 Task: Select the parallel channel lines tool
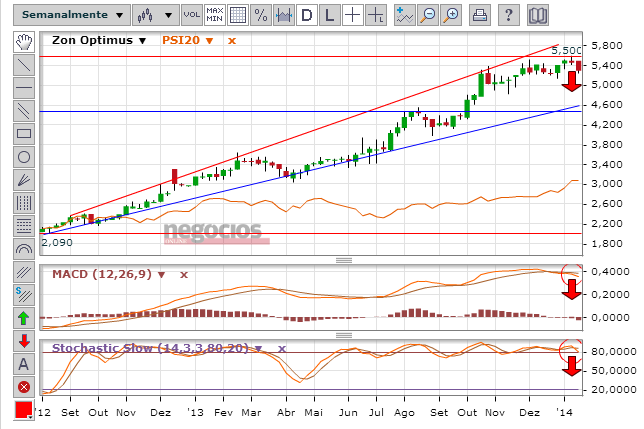[24, 110]
